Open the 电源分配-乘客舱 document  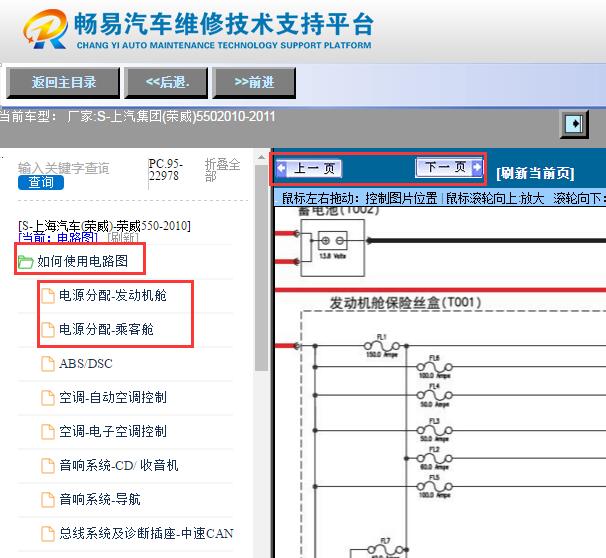pos(106,330)
